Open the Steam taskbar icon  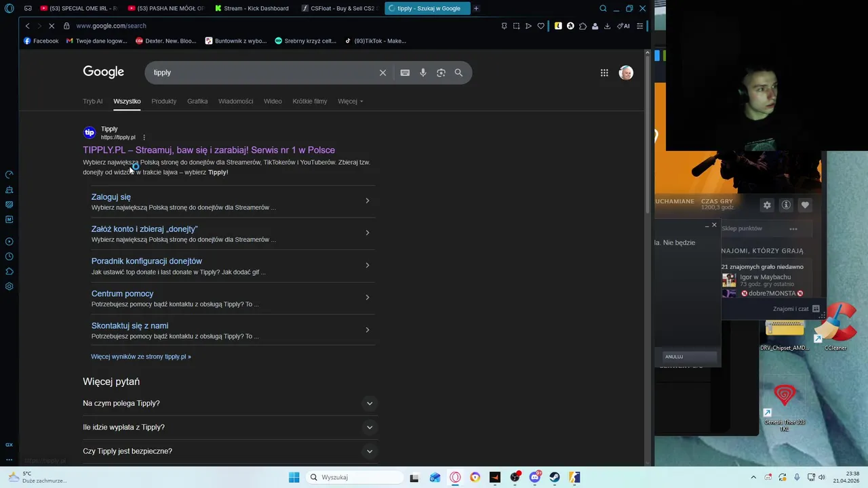click(555, 477)
